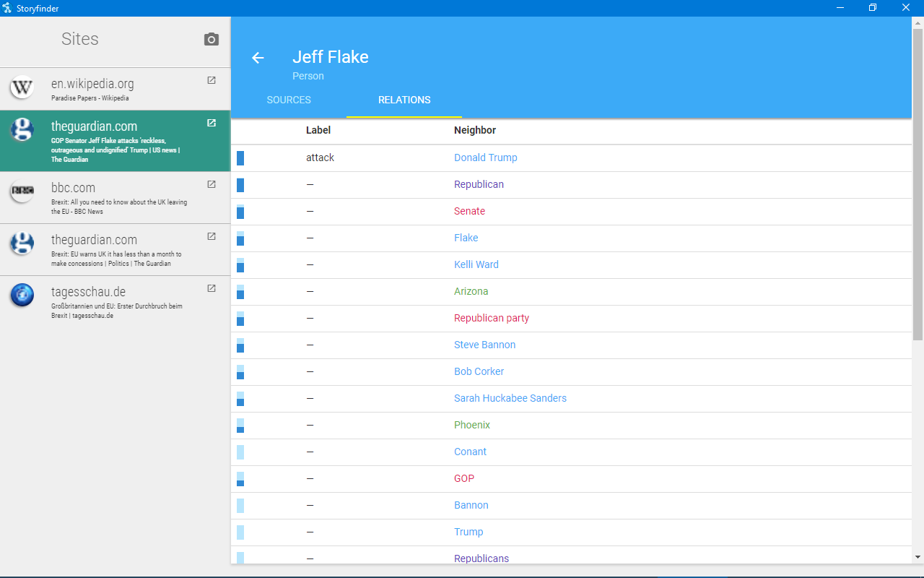Switch to the Sources tab
Screen dimensions: 924x578
(289, 100)
